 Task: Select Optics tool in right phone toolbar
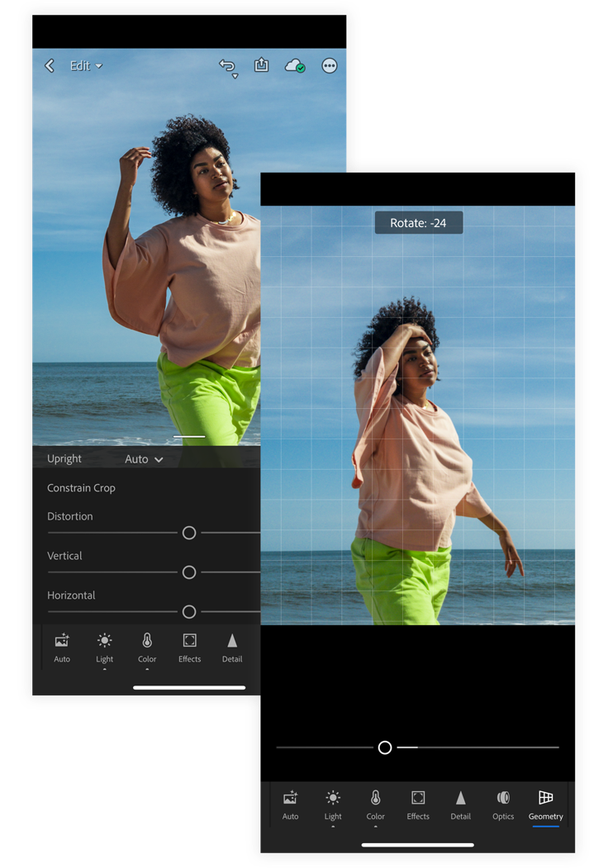coord(503,805)
